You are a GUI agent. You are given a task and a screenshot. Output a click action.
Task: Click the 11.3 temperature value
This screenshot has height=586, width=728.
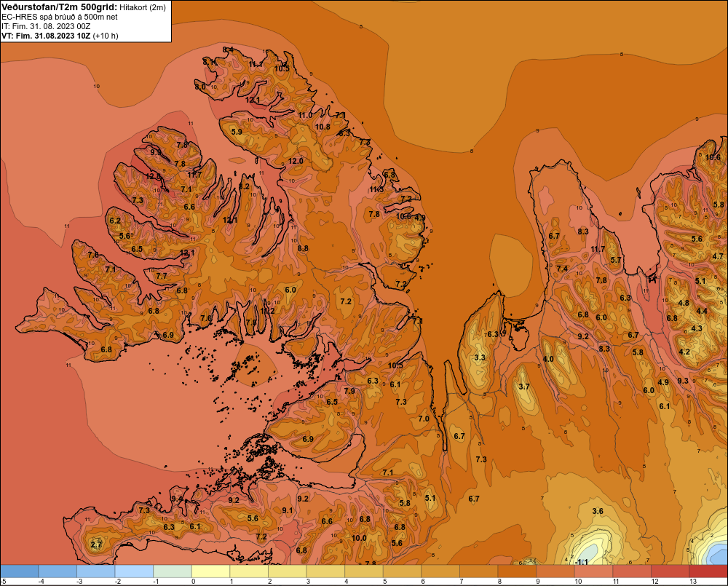(376, 190)
